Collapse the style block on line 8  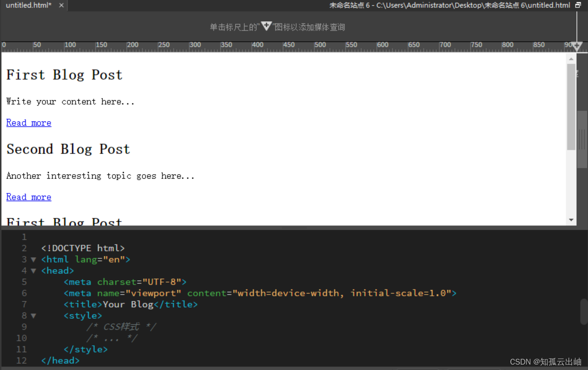[34, 315]
